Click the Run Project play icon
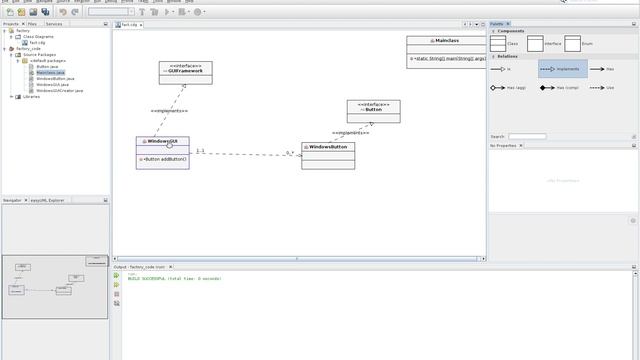640x360 pixels. 167,12
